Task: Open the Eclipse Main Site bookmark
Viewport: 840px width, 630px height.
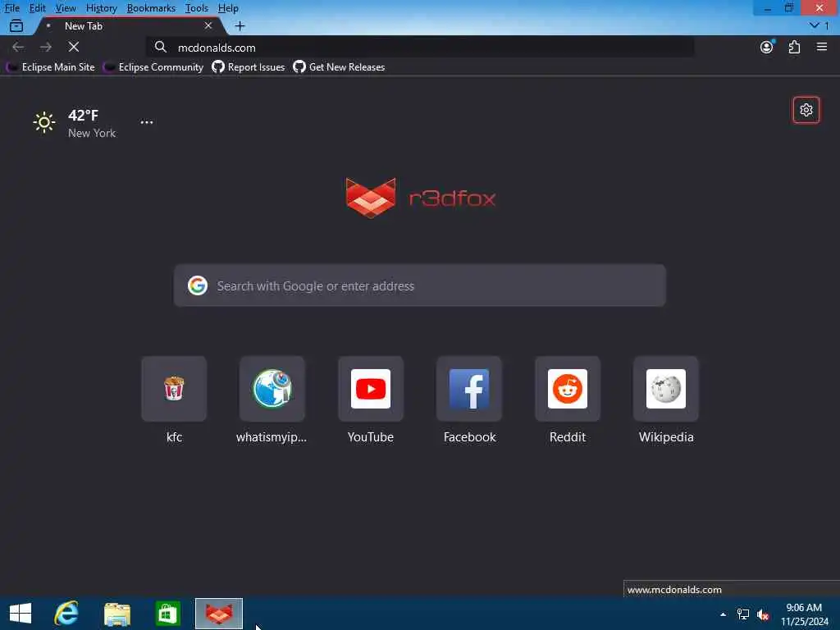Action: [x=50, y=67]
